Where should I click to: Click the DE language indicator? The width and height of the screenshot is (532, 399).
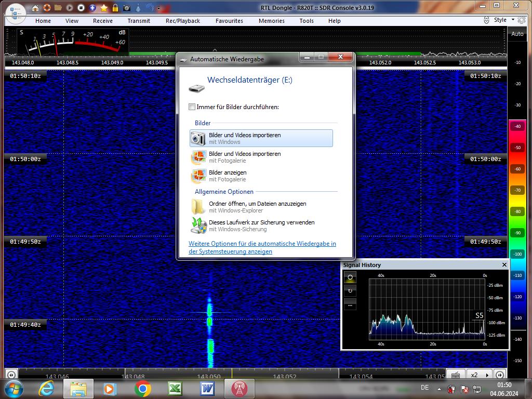(424, 388)
